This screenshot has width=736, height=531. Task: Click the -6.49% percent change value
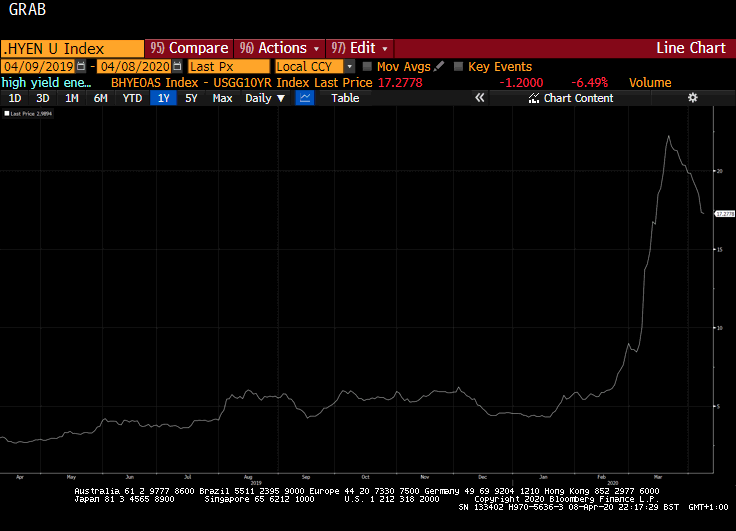(590, 83)
